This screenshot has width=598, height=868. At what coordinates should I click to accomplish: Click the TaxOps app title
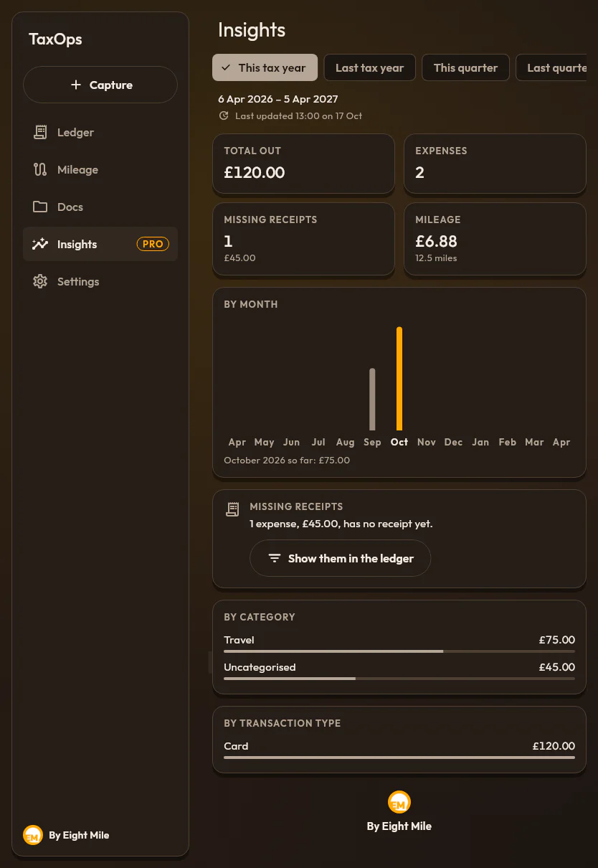pyautogui.click(x=55, y=39)
